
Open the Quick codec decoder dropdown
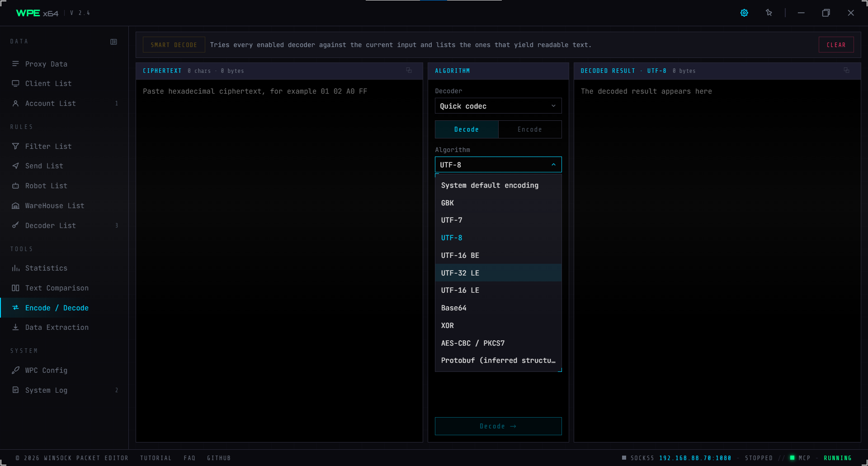tap(498, 106)
